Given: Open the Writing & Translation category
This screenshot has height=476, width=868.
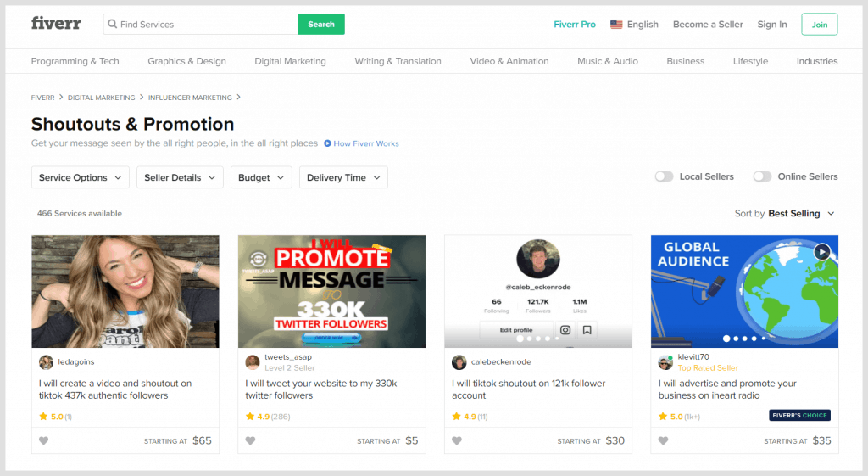Looking at the screenshot, I should (398, 61).
